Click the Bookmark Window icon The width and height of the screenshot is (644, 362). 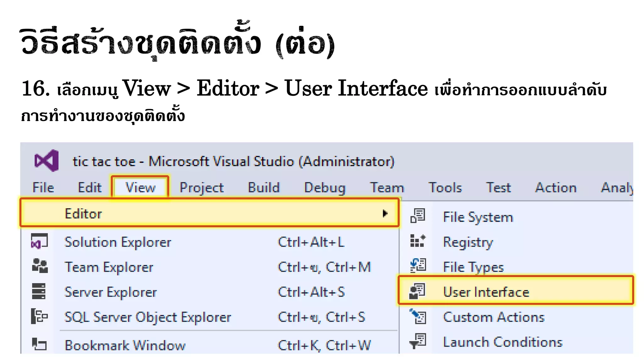(x=39, y=344)
